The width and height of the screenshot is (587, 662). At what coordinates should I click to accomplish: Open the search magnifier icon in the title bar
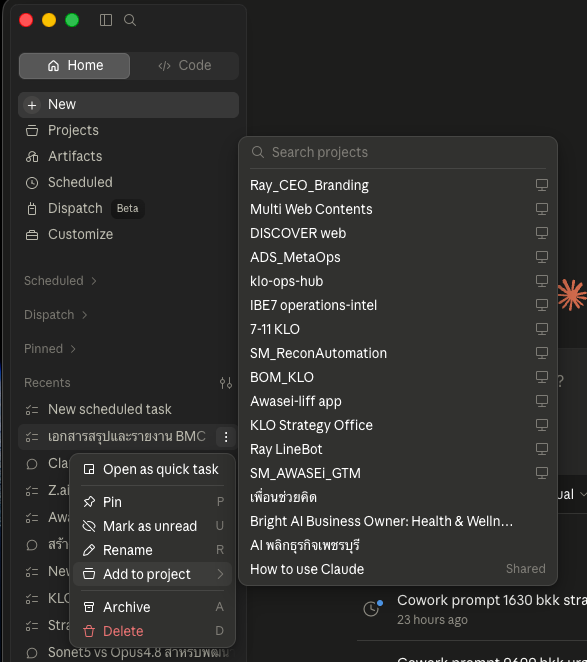point(130,20)
